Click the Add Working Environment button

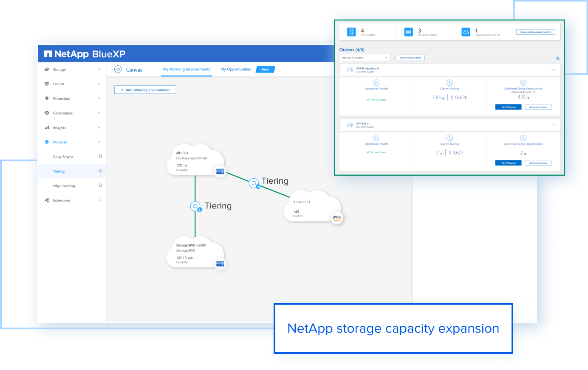click(145, 90)
